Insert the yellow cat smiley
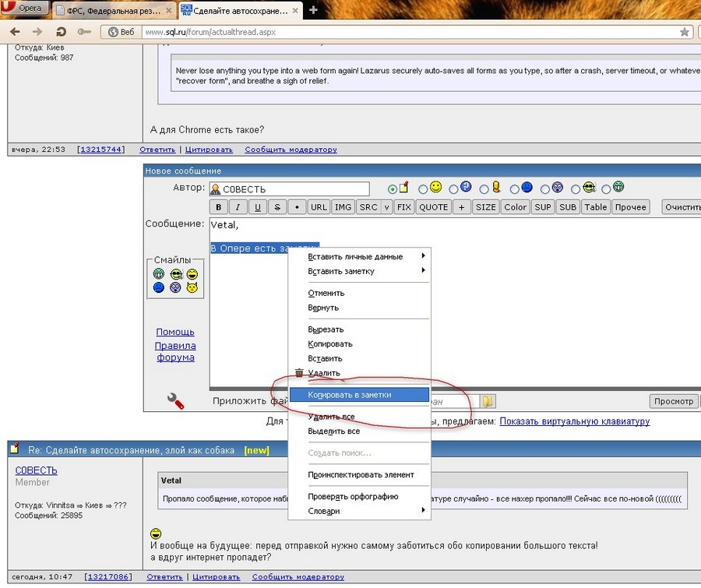Screen dimensions: 701x588 [192, 288]
